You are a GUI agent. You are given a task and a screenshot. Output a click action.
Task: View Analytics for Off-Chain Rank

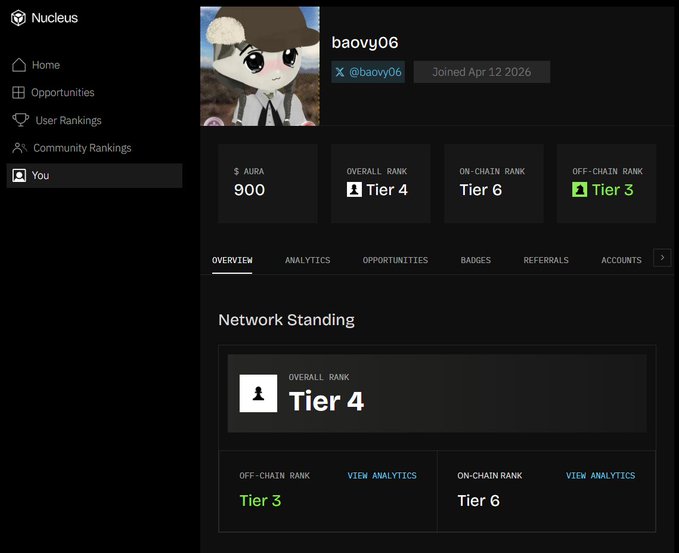382,475
